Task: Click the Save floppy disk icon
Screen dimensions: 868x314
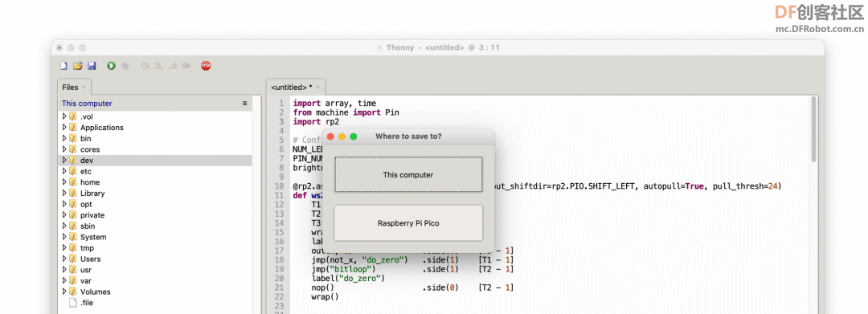Action: 92,66
